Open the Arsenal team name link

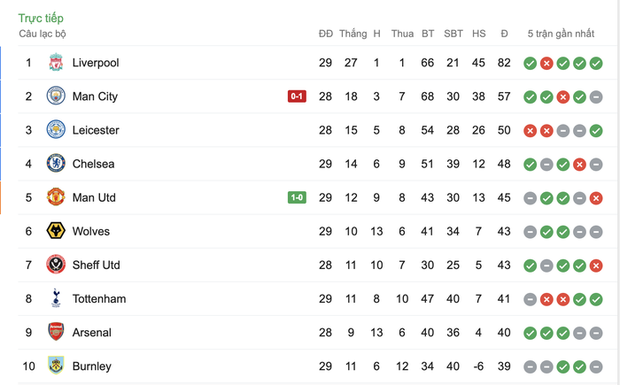pyautogui.click(x=92, y=332)
